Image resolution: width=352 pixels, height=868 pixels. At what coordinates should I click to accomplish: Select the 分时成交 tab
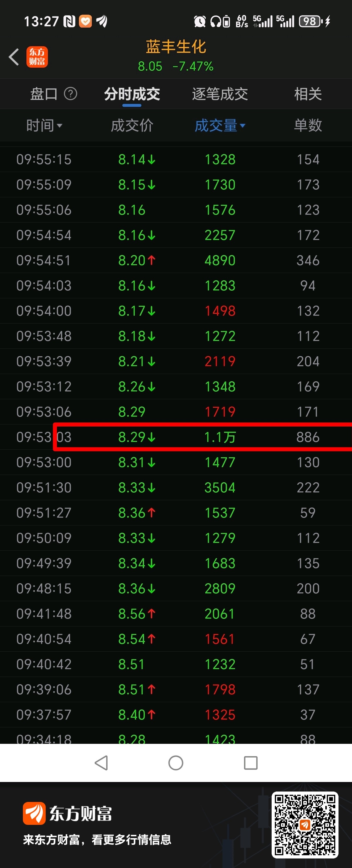(x=132, y=94)
